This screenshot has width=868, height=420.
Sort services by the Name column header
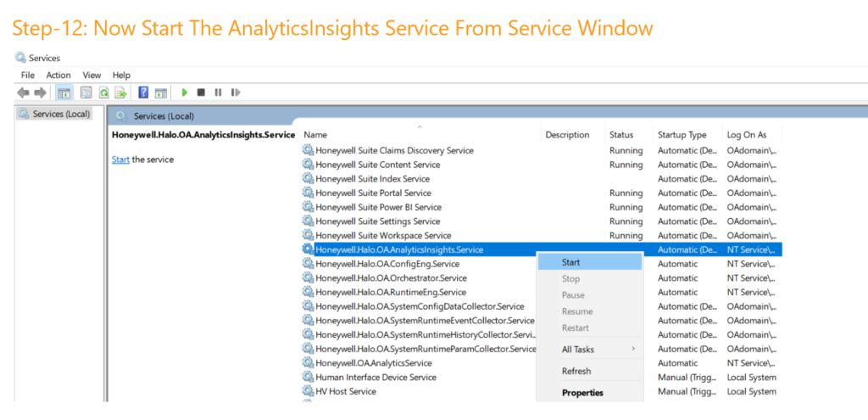(x=315, y=135)
